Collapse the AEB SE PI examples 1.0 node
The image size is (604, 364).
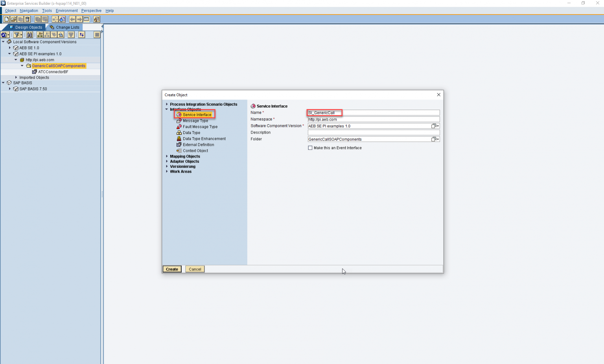point(9,53)
